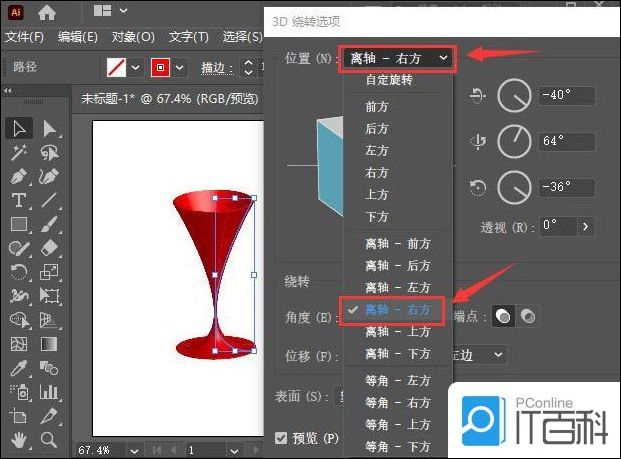Select the Type tool
Viewport: 621px width, 459px height.
19,200
